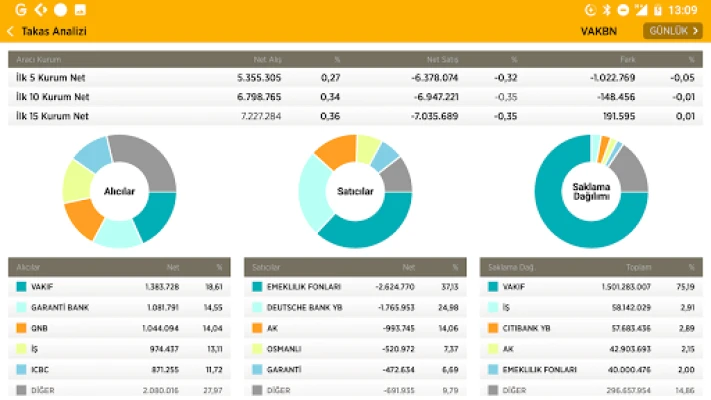
Task: Sort by the Net Alış column header
Action: click(x=265, y=59)
